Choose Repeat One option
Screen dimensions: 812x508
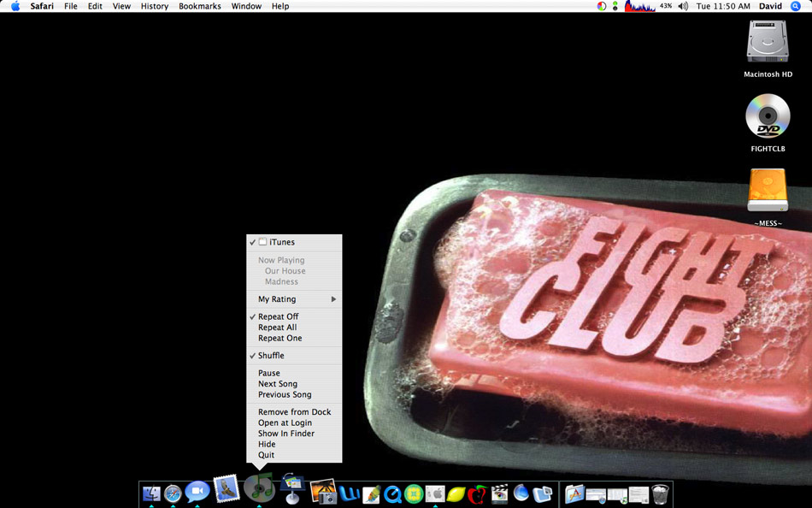pyautogui.click(x=294, y=338)
